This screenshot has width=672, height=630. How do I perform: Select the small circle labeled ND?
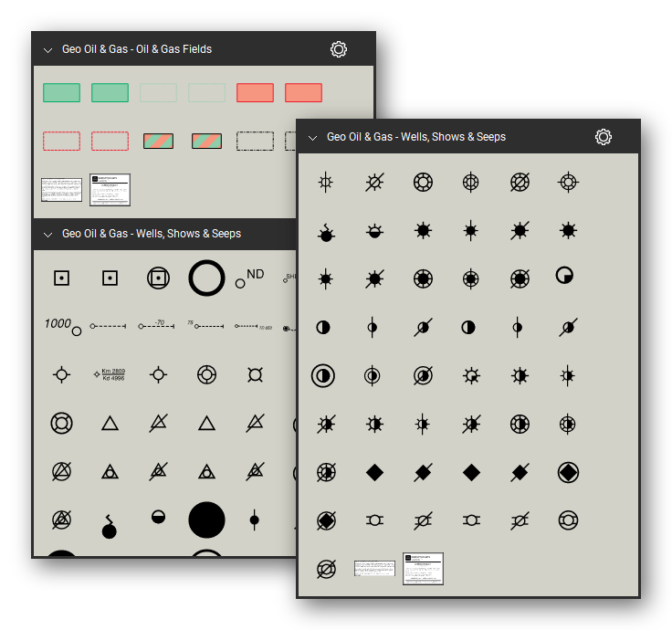(x=250, y=278)
